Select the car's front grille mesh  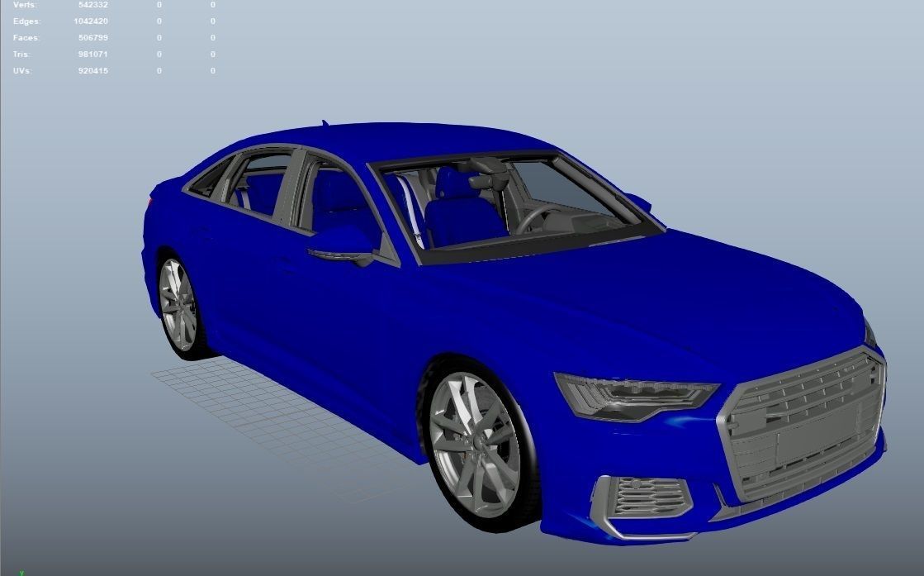click(803, 423)
